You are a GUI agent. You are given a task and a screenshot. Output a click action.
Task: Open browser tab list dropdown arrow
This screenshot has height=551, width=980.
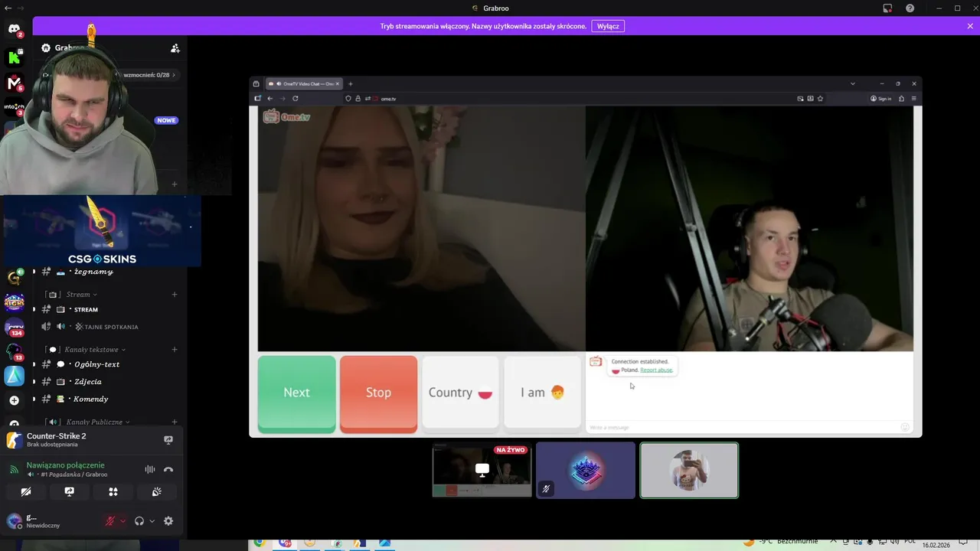852,83
